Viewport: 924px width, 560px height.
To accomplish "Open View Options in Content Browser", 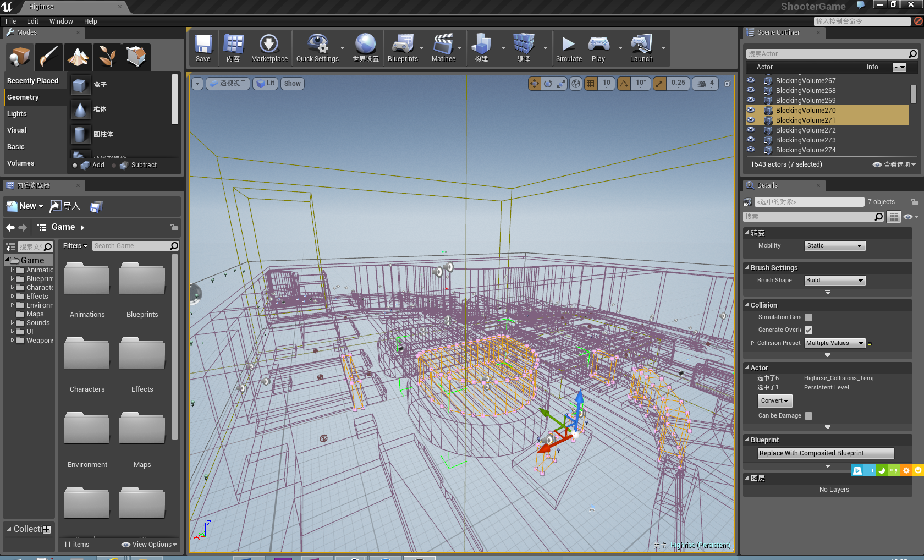I will pyautogui.click(x=149, y=545).
